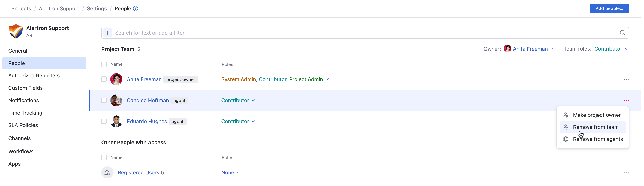Click the plus add-filter icon in search bar
This screenshot has width=644, height=186.
tap(107, 33)
